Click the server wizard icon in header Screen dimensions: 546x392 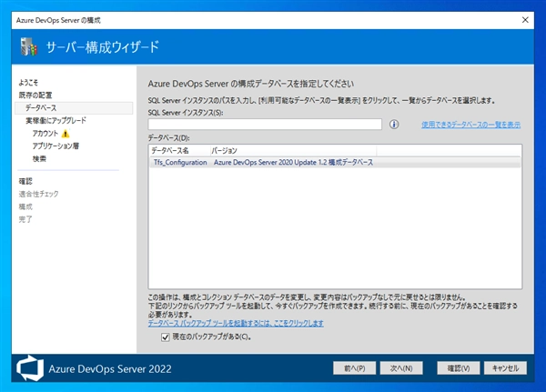(x=29, y=46)
